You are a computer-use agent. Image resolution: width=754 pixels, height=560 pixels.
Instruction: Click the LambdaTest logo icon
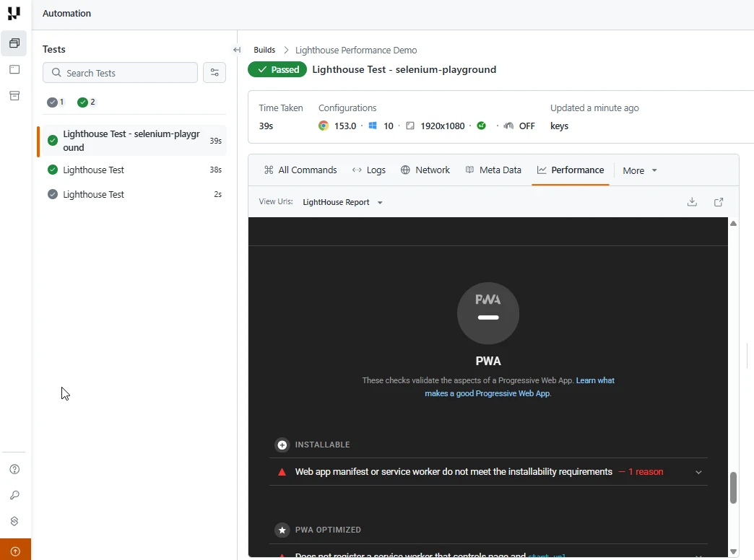[14, 13]
